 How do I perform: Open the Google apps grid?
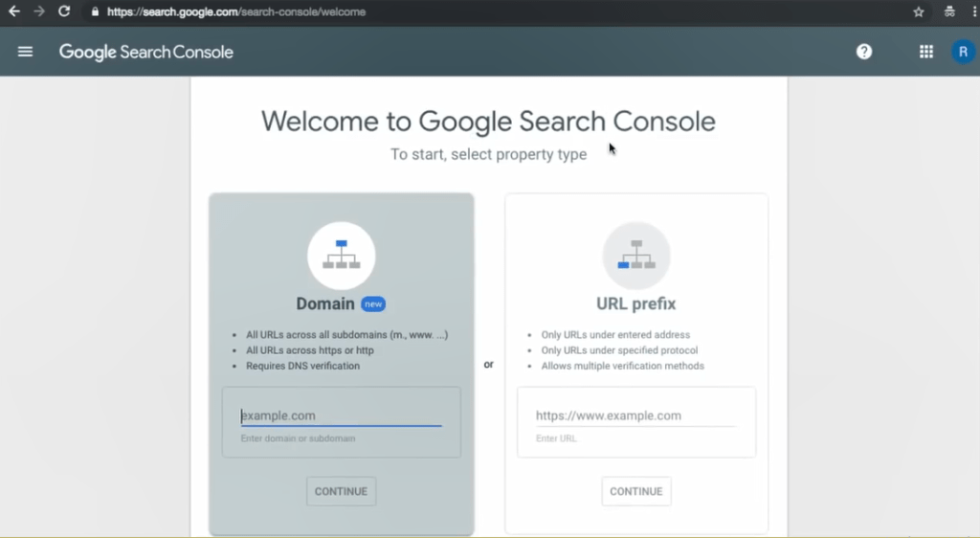(x=926, y=52)
